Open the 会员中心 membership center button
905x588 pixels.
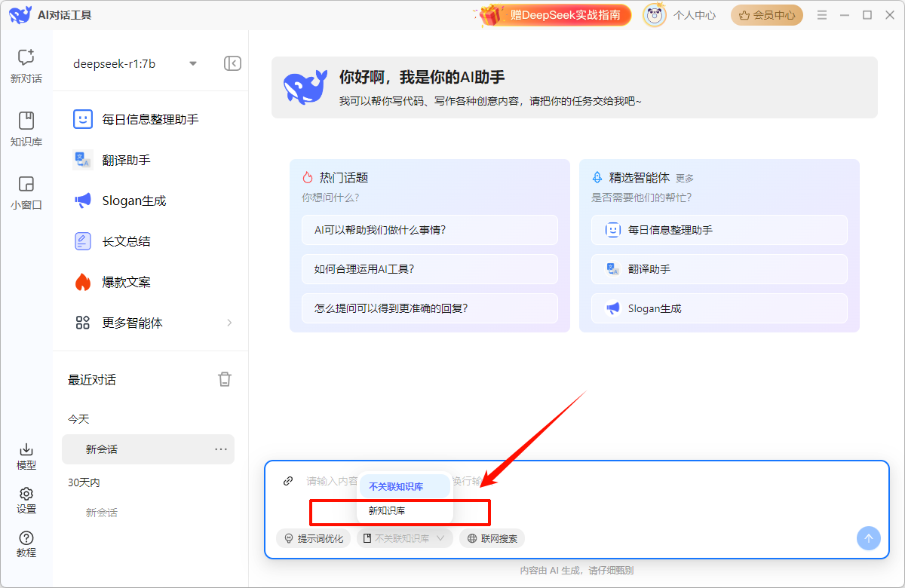[766, 15]
